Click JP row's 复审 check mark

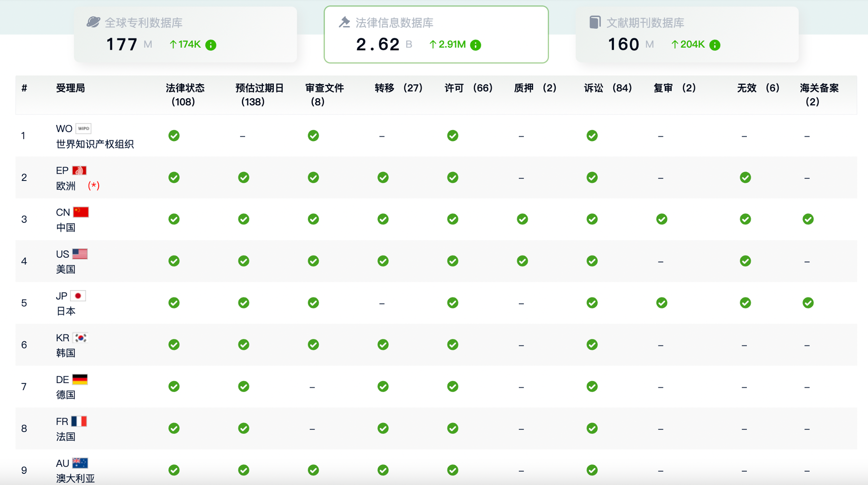(662, 303)
